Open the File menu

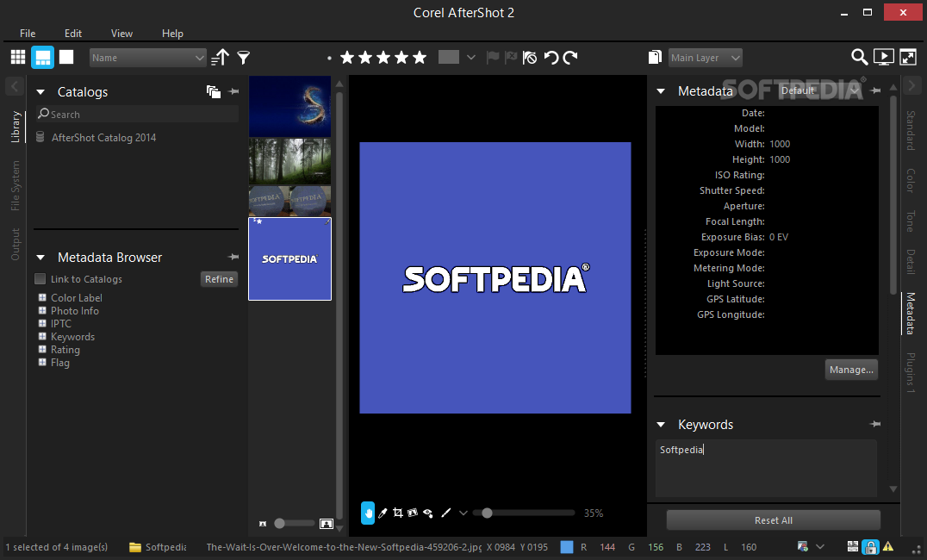pos(28,33)
